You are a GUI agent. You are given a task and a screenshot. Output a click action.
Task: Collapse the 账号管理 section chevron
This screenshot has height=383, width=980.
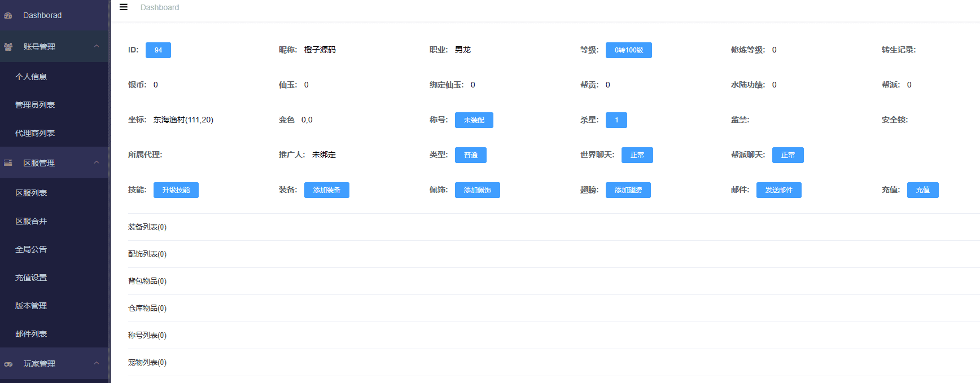[97, 46]
